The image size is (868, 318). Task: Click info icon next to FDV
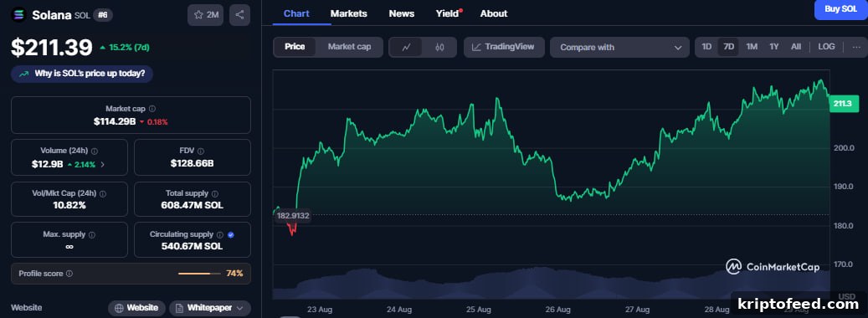(201, 151)
